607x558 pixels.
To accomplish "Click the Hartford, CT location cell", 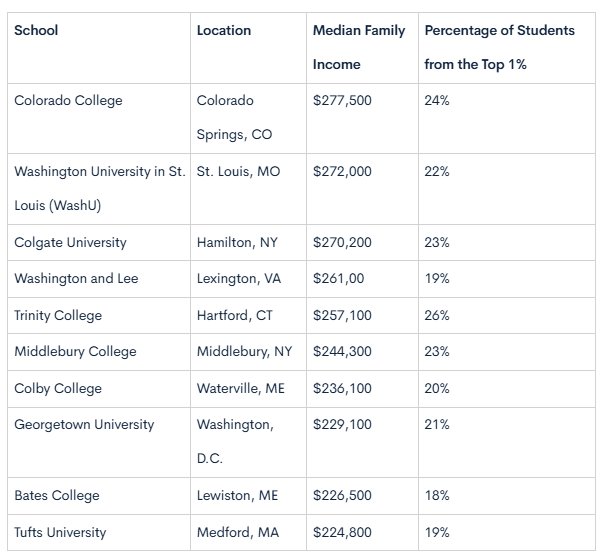I will [x=235, y=315].
